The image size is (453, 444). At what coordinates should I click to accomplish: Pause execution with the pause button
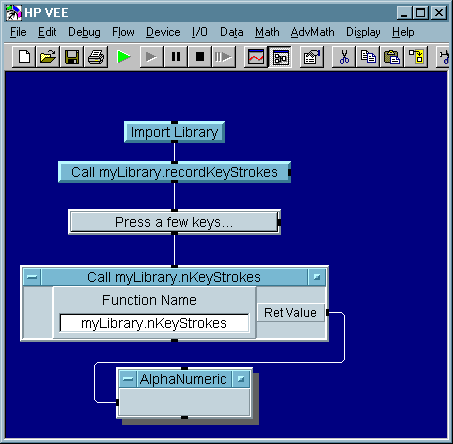point(176,57)
